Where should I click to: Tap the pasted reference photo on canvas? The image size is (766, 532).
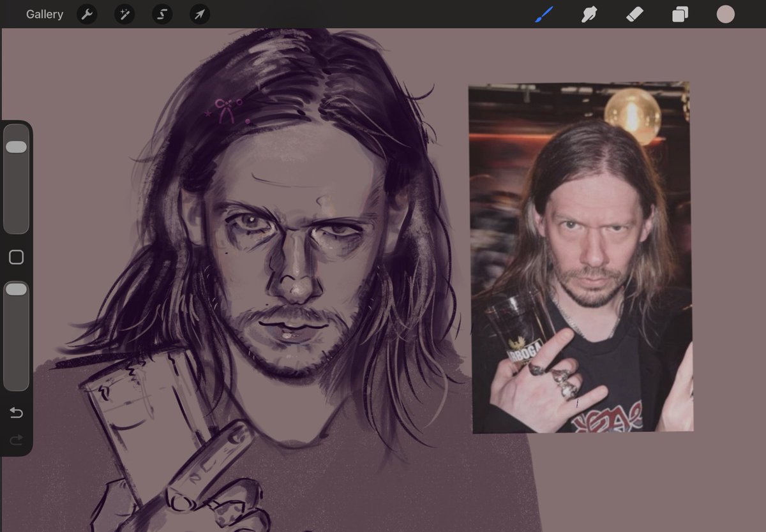coord(582,258)
